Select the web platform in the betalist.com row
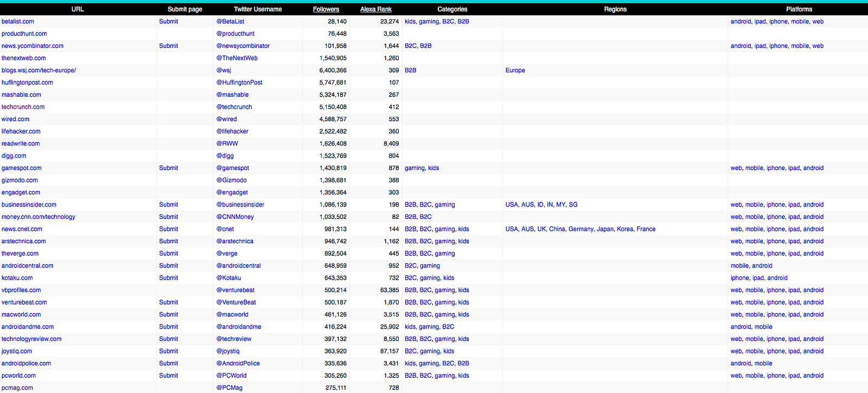Screen dimensions: 868x393 tap(818, 22)
